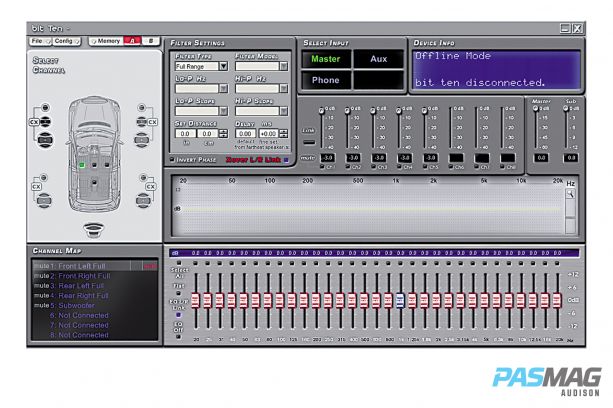Image resolution: width=613 pixels, height=408 pixels.
Task: Open the Hi-P Hz dropdown
Action: pos(283,89)
